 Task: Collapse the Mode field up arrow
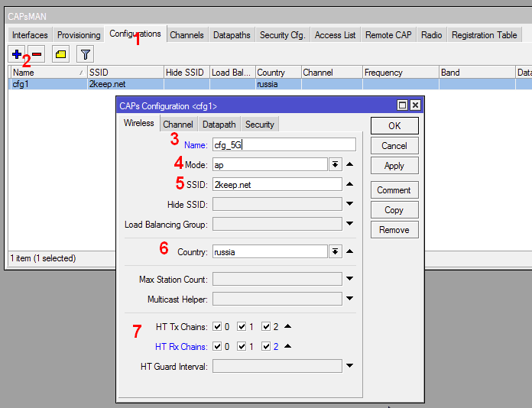click(349, 164)
